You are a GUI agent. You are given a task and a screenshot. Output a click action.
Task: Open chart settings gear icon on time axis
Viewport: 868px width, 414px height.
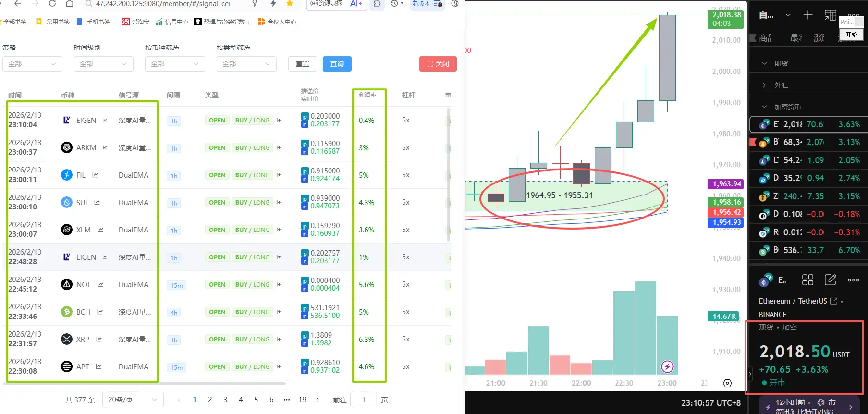coord(728,383)
